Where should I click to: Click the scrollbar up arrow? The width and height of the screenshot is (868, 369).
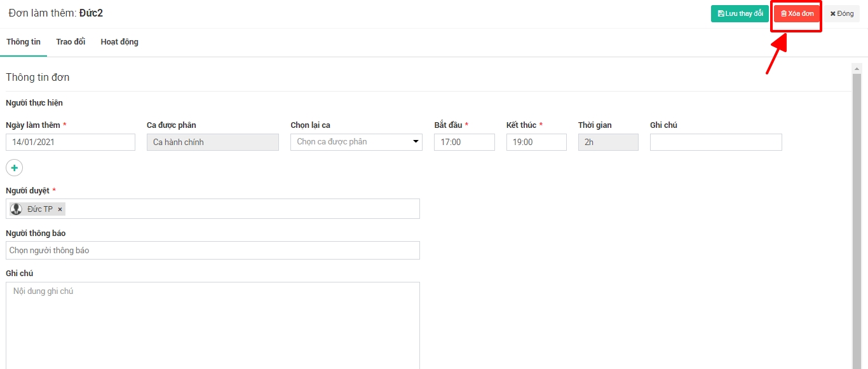tap(857, 69)
